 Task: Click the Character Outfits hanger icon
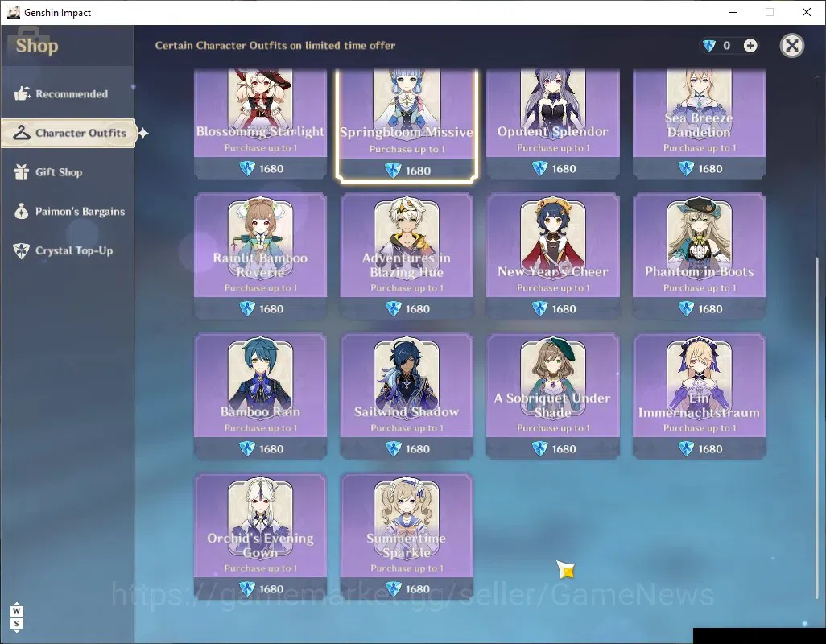pyautogui.click(x=21, y=133)
